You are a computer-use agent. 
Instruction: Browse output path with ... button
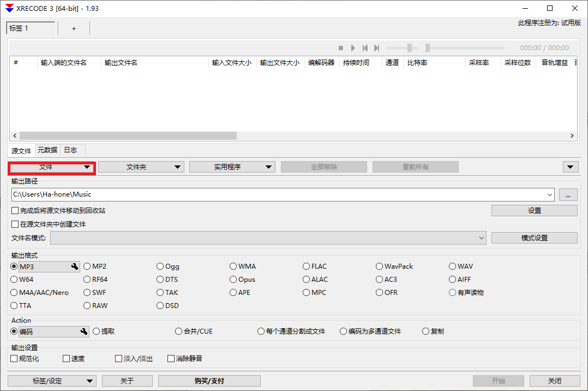pyautogui.click(x=568, y=194)
